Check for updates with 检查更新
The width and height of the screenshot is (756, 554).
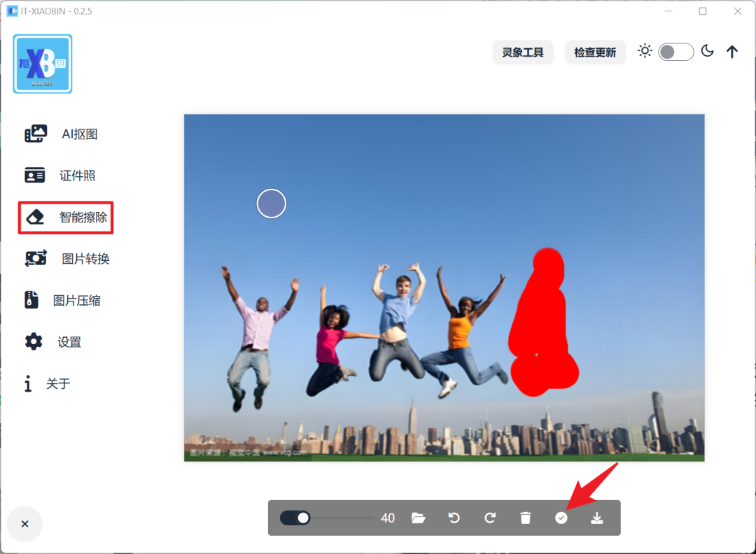(595, 52)
